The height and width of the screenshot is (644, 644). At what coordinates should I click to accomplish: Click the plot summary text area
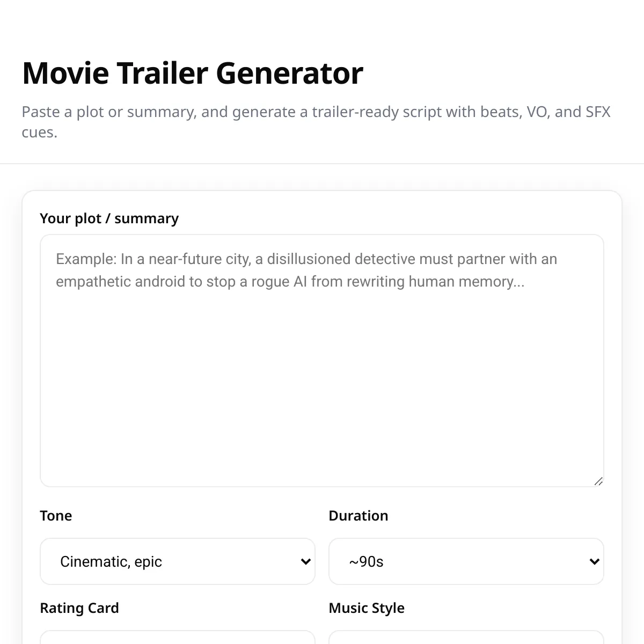coord(322,360)
